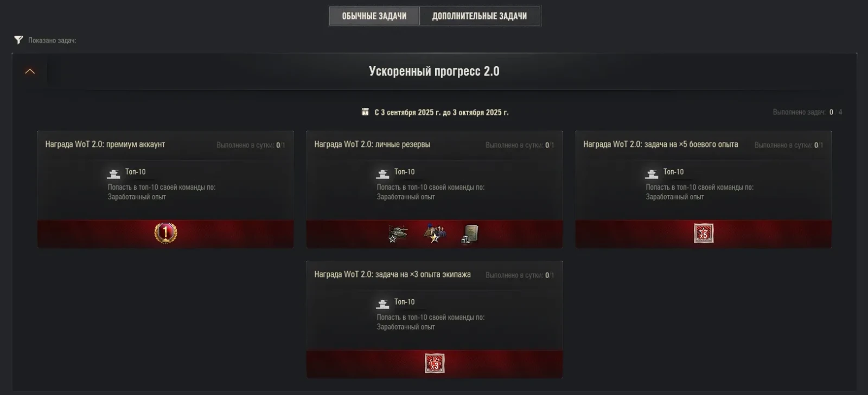Viewport: 868px width, 395px height.
Task: Switch to Дополнительные задачи tab
Action: click(x=480, y=16)
